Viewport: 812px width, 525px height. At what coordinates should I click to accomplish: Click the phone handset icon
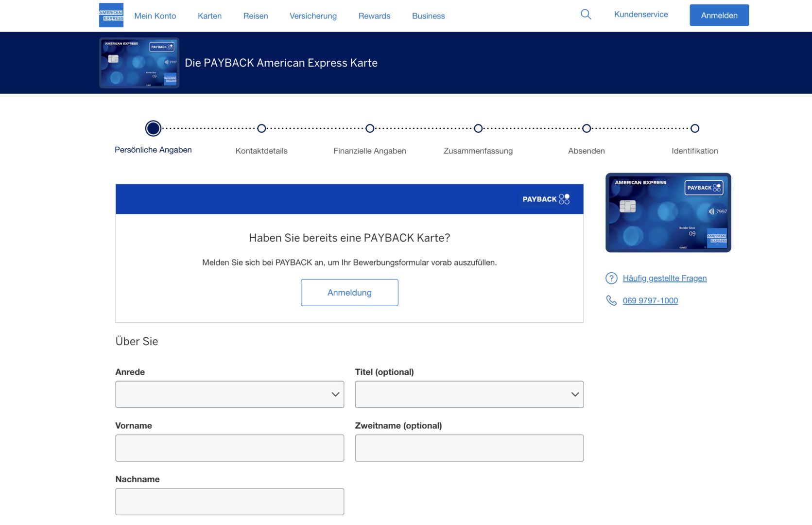[611, 300]
